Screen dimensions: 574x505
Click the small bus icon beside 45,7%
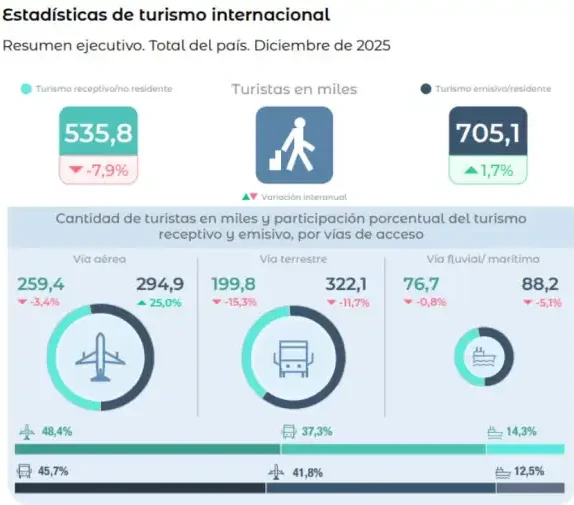[x=24, y=471]
